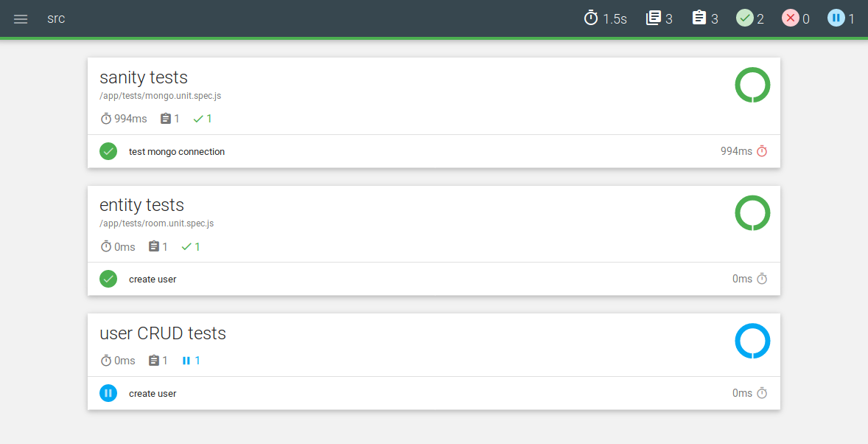Click blue pending icon in user CRUD tests

(108, 393)
